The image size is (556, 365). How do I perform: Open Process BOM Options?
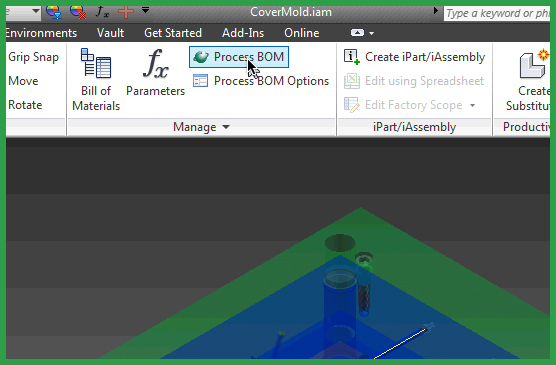click(x=261, y=81)
